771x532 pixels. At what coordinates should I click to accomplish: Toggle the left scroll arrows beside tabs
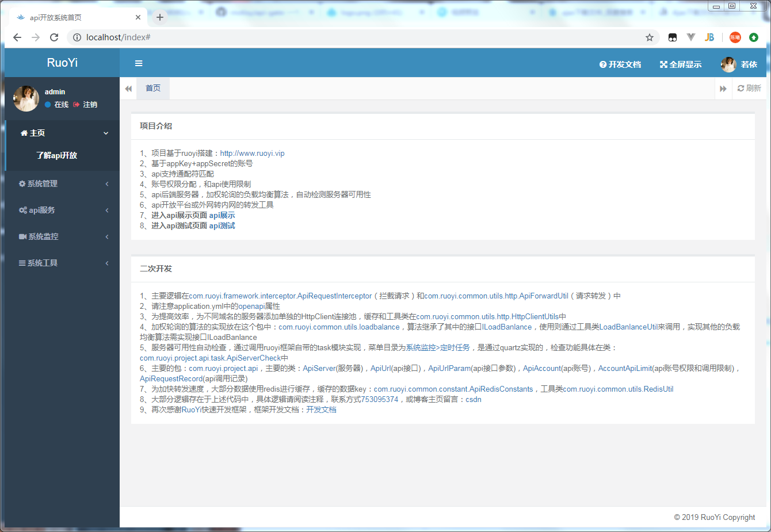128,88
